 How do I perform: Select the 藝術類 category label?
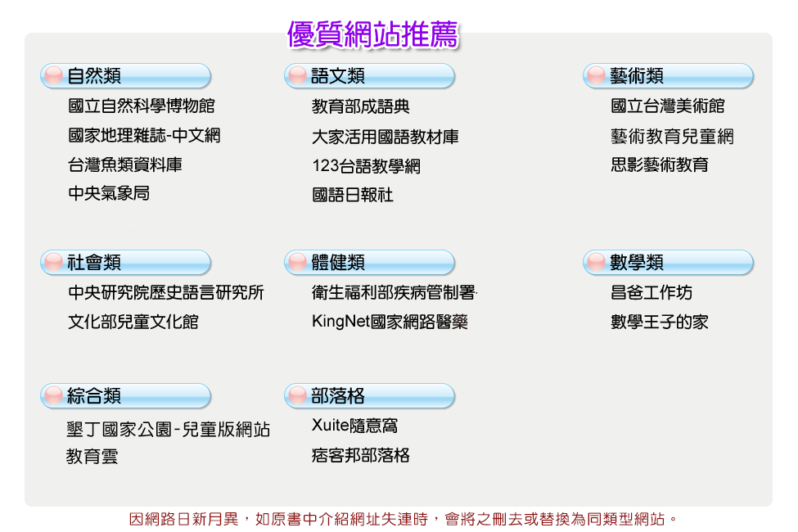[637, 76]
